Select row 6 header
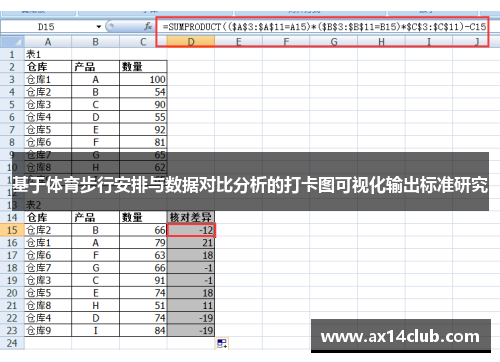The image size is (500, 362). (x=12, y=117)
